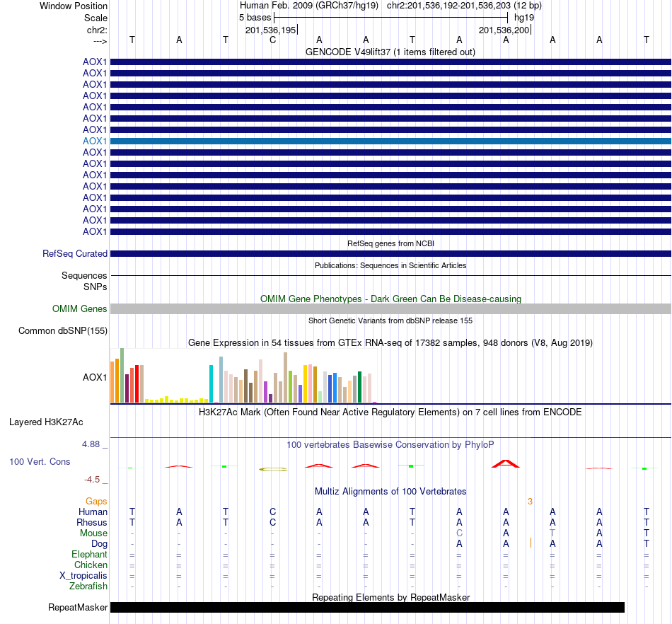Open Publications: Sequences in Scientific Articles title
The image size is (672, 624).
[390, 265]
